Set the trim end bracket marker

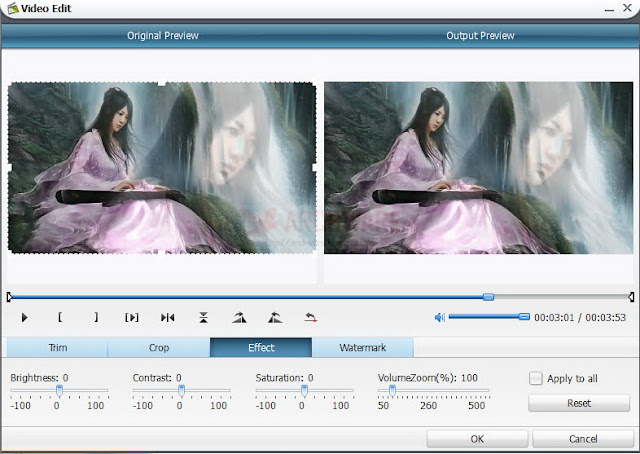click(96, 317)
